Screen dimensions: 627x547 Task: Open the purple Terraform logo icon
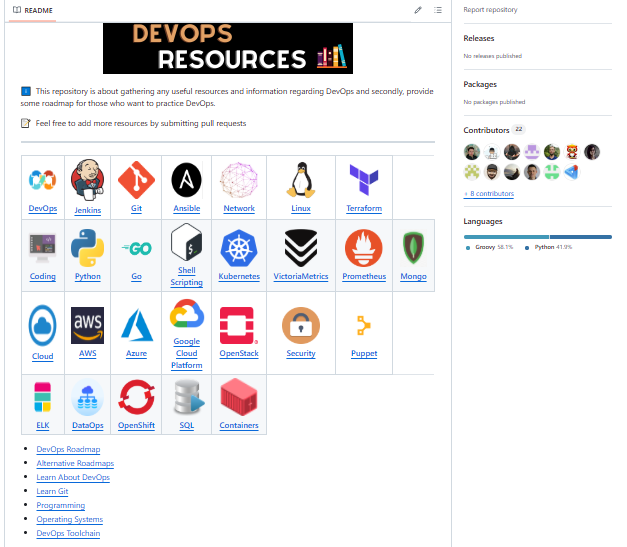pos(364,180)
